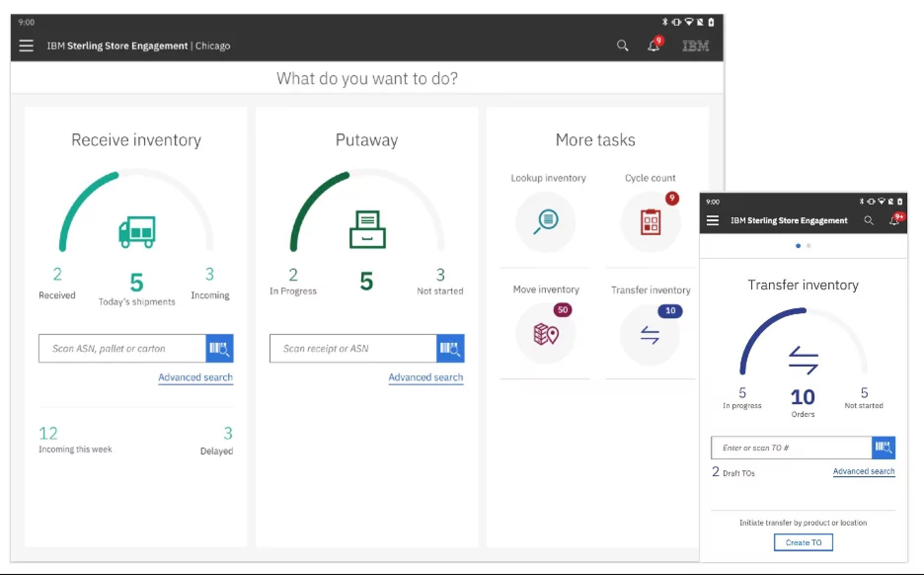This screenshot has width=924, height=575.
Task: Click the search icon in tablet header
Action: coord(622,46)
